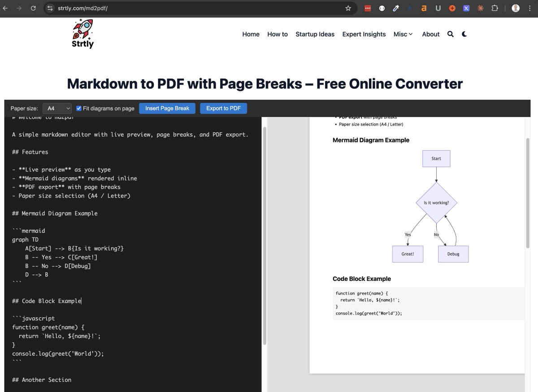Image resolution: width=538 pixels, height=392 pixels.
Task: Open the orange starburst extension icon
Action: (x=481, y=8)
